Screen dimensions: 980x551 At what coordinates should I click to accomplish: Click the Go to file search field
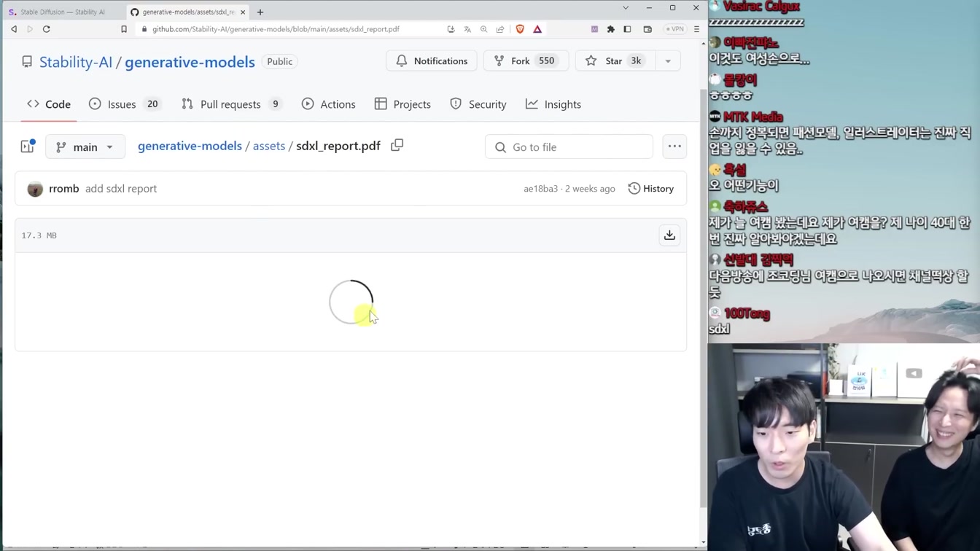click(x=569, y=146)
